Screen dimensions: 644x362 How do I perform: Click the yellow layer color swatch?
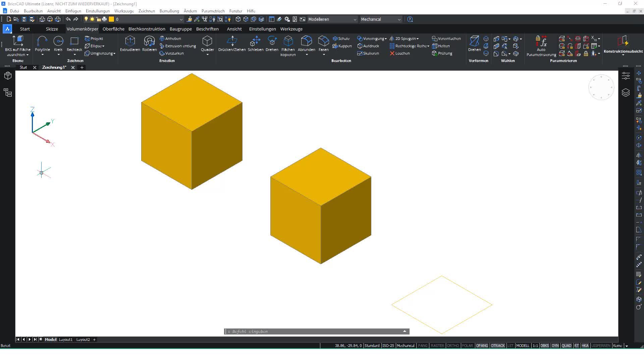click(111, 19)
